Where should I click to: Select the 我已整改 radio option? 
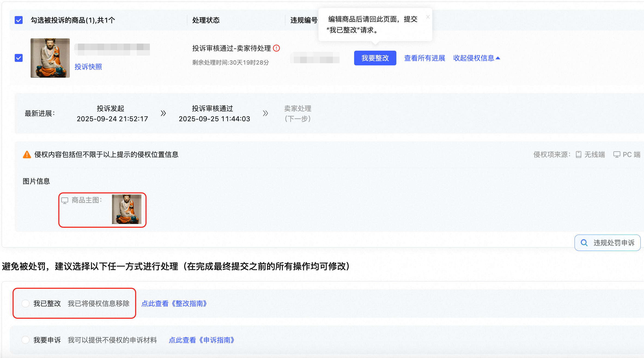coord(25,304)
